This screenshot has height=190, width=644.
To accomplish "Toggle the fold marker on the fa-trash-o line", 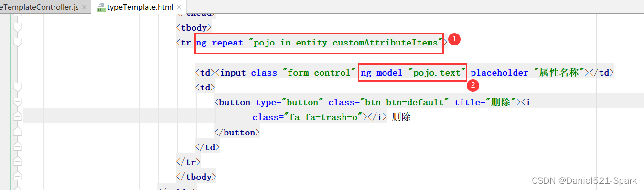I will tap(18, 117).
